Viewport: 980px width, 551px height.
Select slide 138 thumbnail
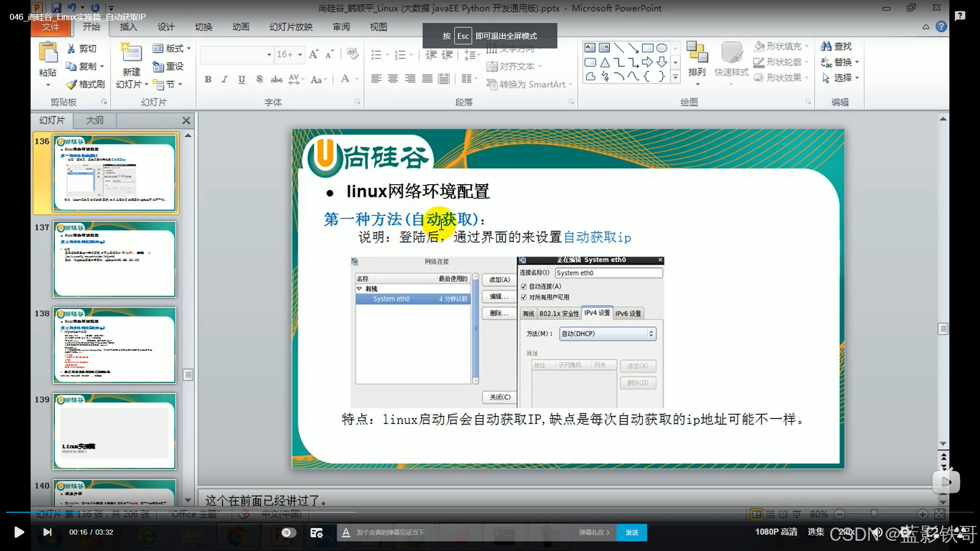[114, 345]
